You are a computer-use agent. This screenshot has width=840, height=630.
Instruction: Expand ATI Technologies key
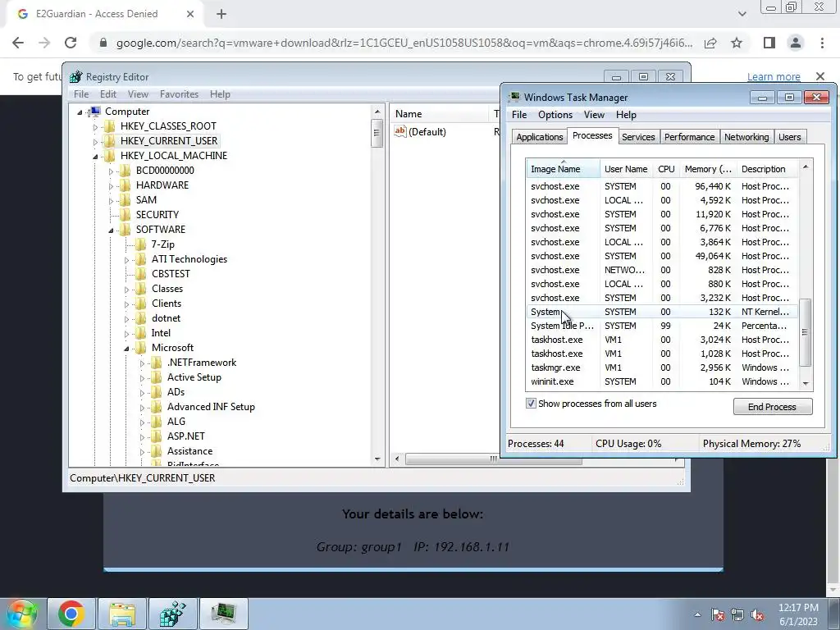pyautogui.click(x=126, y=260)
